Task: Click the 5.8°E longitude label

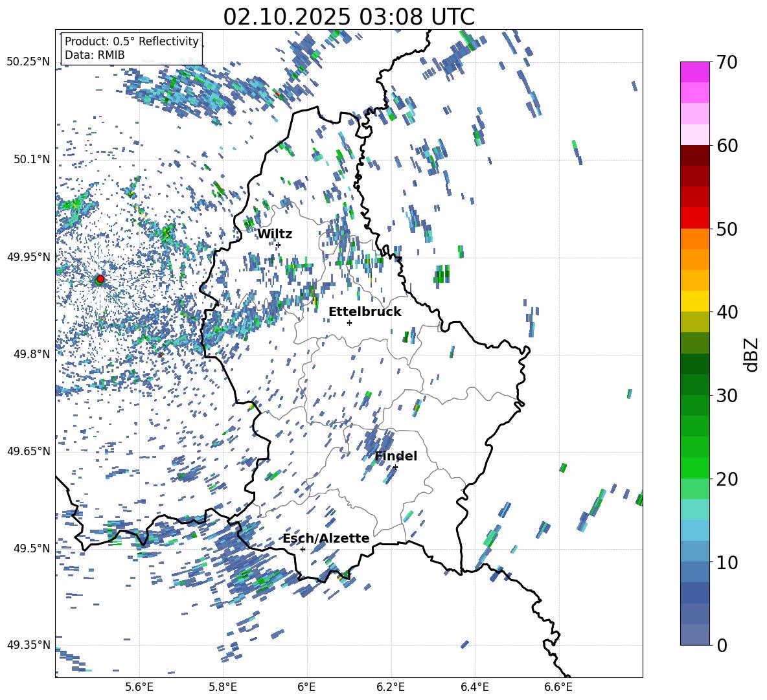Action: [223, 687]
